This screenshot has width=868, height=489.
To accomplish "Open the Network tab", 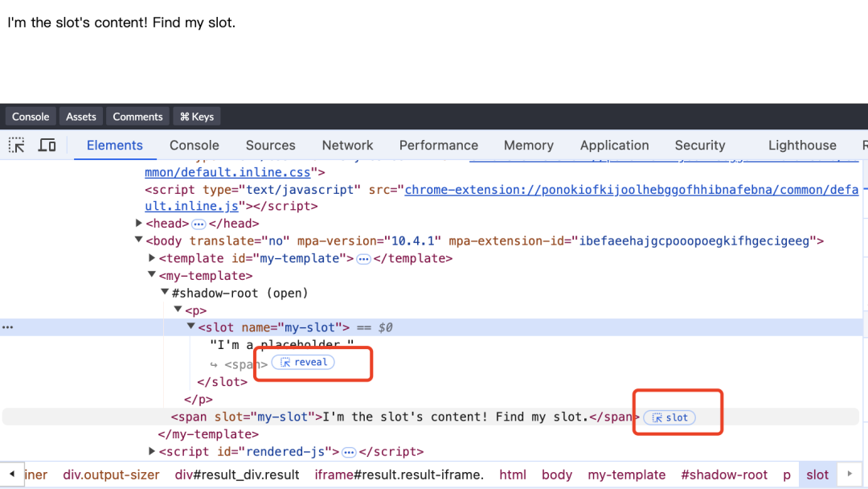I will pyautogui.click(x=348, y=145).
